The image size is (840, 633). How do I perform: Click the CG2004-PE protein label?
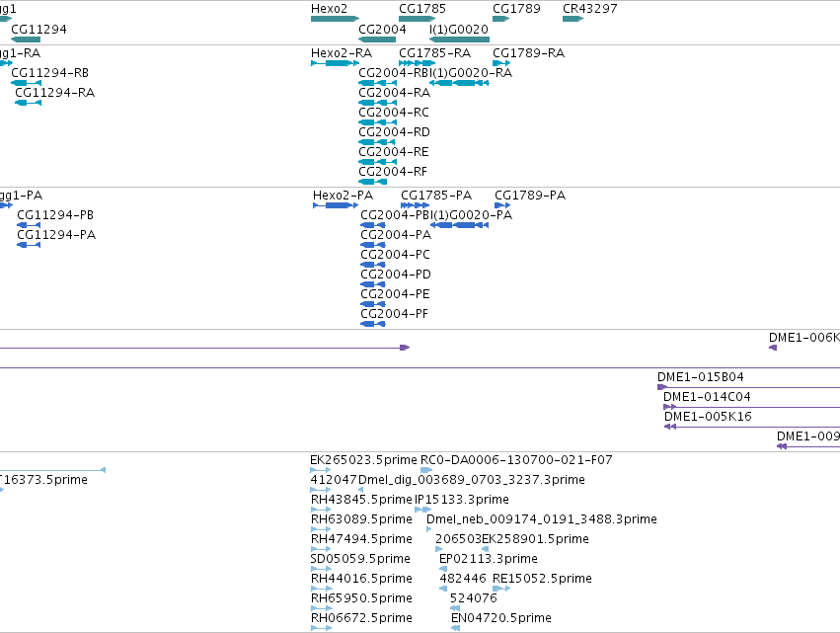pyautogui.click(x=396, y=295)
